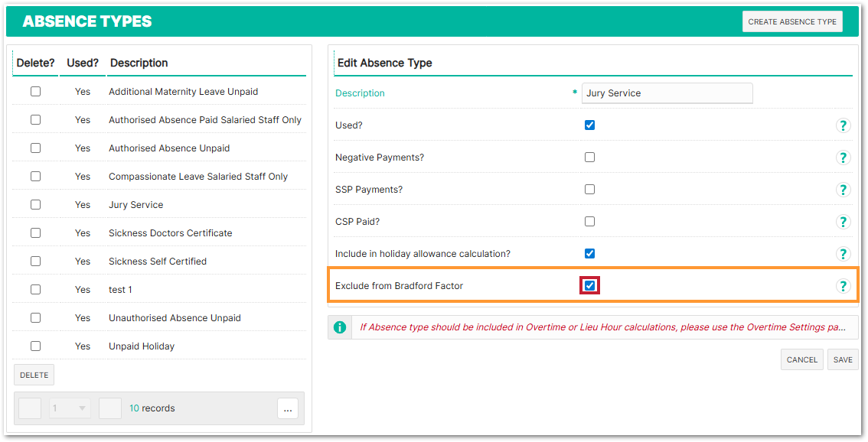Show help for CSP Paid
Viewport: 868px width, 442px height.
843,222
